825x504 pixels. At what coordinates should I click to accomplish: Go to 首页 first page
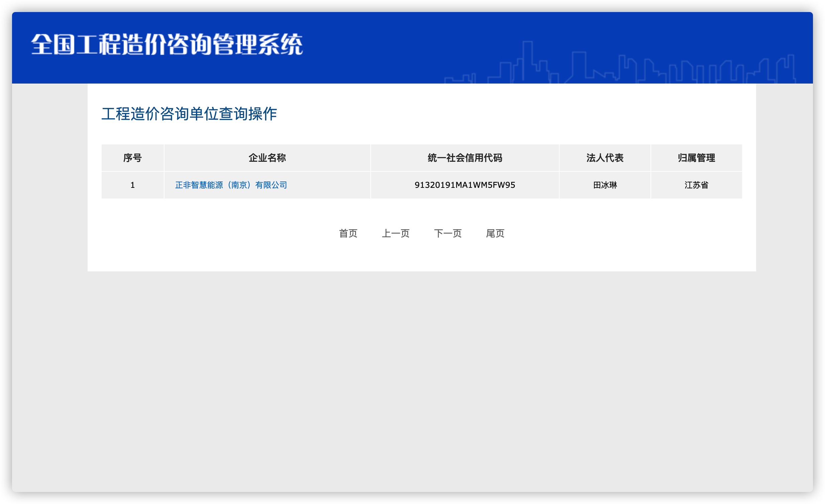(348, 233)
